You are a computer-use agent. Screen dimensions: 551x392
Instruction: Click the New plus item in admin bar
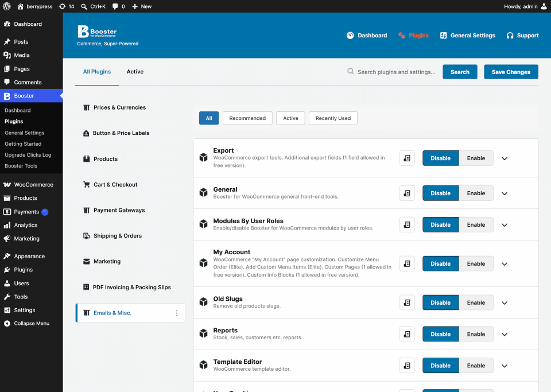pos(142,6)
